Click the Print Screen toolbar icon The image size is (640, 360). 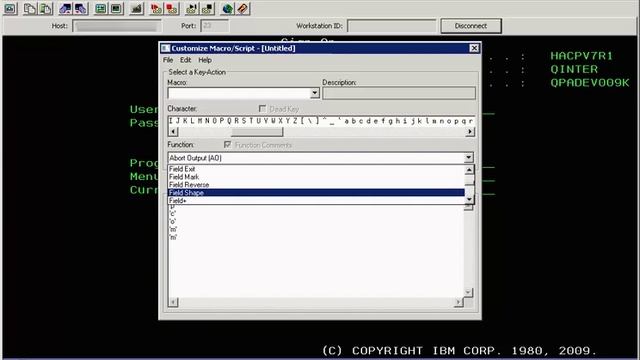pyautogui.click(x=10, y=9)
